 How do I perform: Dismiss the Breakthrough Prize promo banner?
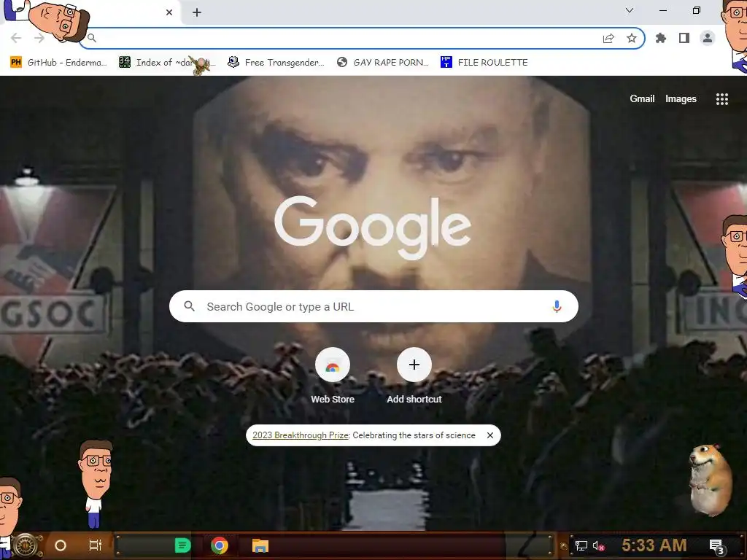(489, 435)
